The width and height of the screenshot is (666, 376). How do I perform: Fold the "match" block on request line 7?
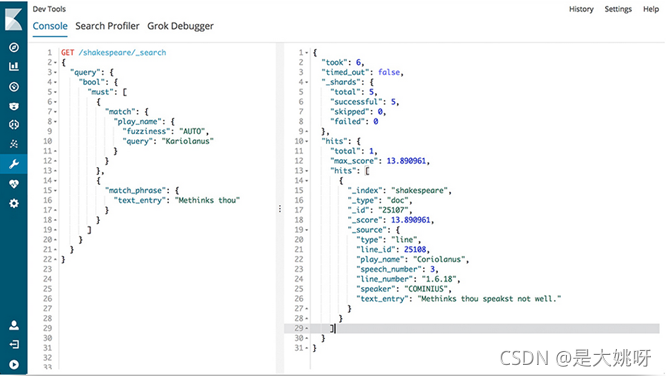coord(55,112)
